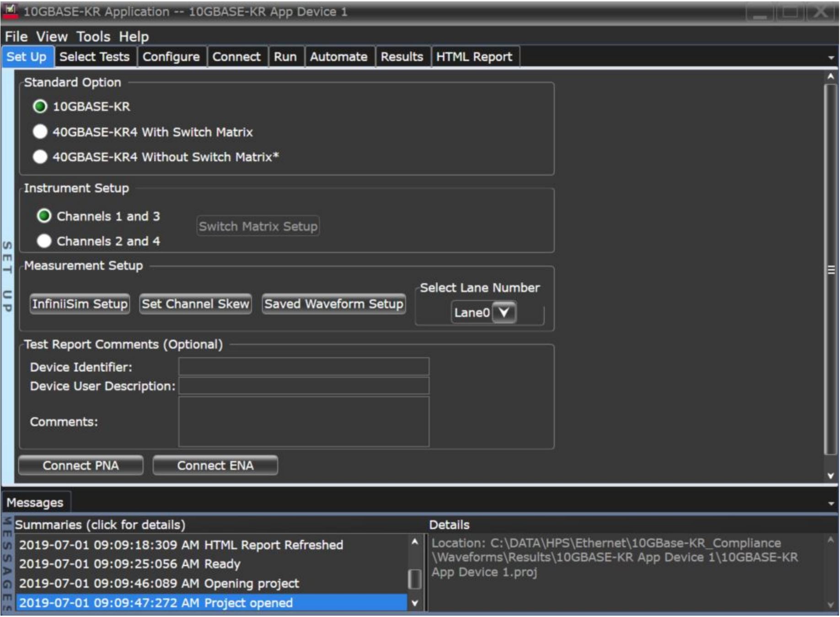Click the scrollbar grip in main panel
The width and height of the screenshot is (840, 617).
point(830,270)
